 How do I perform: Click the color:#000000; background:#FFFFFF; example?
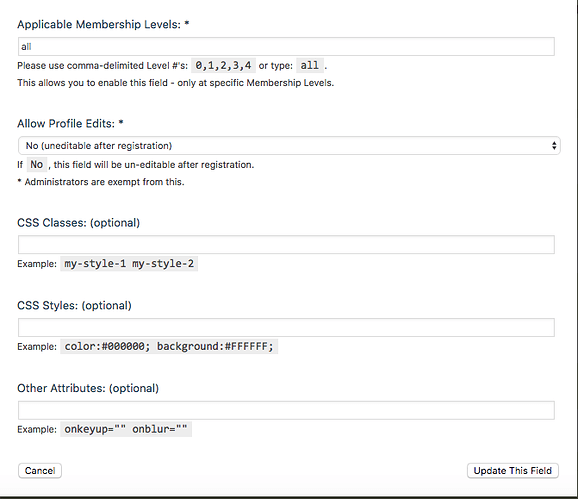(169, 346)
